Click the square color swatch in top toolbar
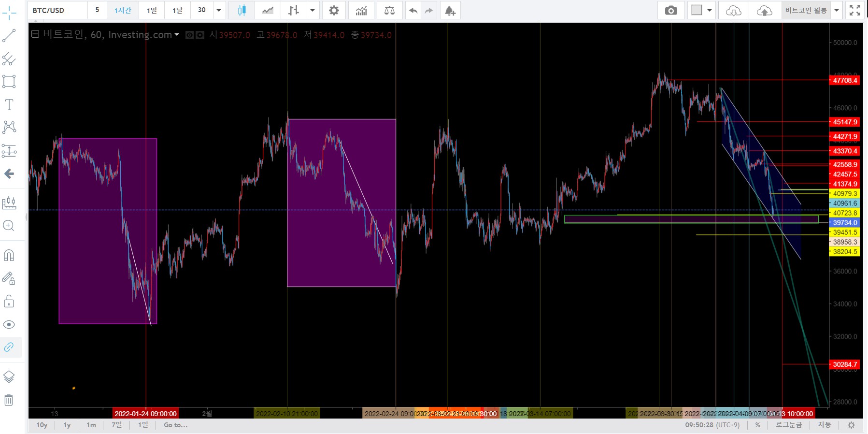The width and height of the screenshot is (868, 434). click(697, 10)
